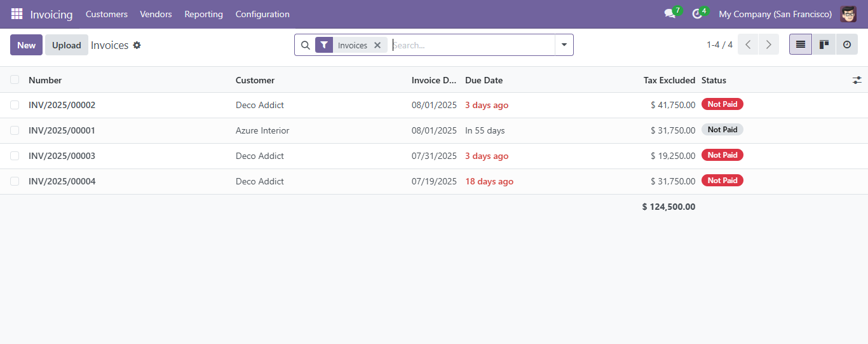Go to previous page arrow
The image size is (868, 344).
coord(748,45)
